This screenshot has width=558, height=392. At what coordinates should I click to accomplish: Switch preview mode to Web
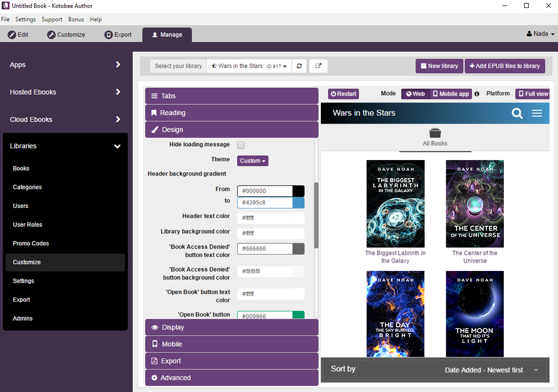coord(415,94)
